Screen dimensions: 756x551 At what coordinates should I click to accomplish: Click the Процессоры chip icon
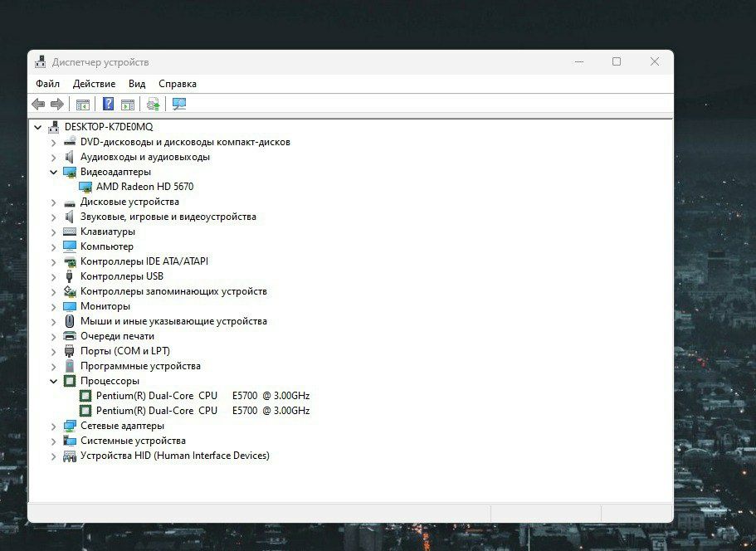coord(70,381)
